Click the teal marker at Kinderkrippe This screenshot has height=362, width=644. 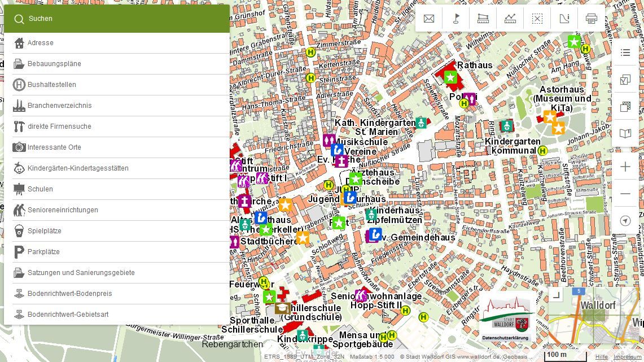coord(303,335)
